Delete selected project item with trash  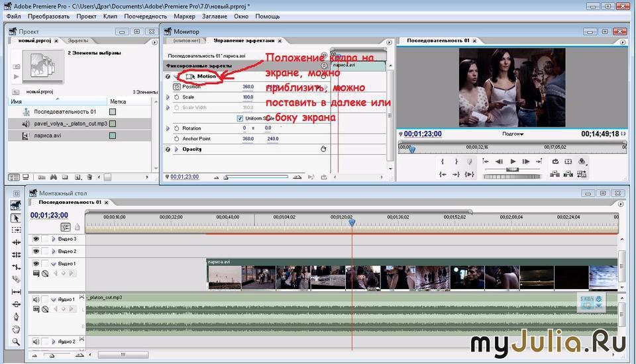(x=89, y=177)
